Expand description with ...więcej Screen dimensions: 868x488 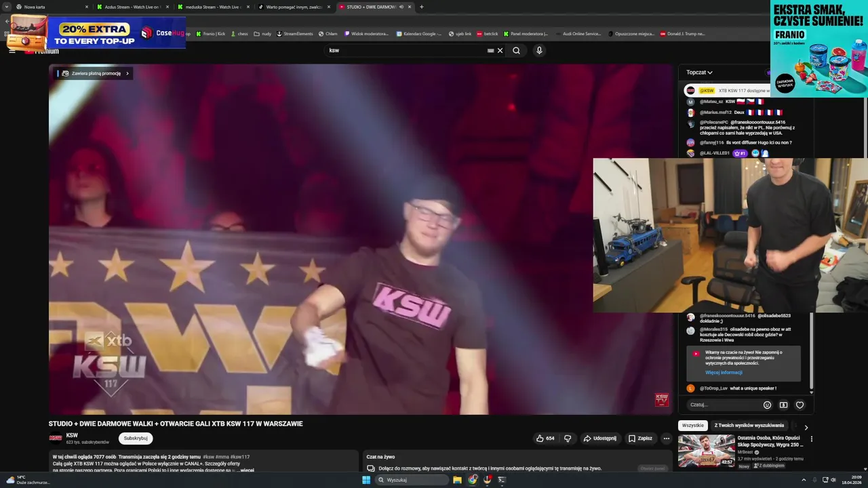(x=246, y=470)
